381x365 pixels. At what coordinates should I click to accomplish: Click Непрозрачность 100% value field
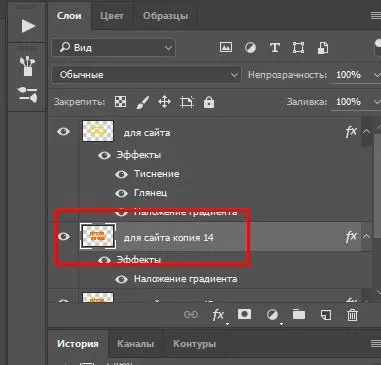click(349, 75)
